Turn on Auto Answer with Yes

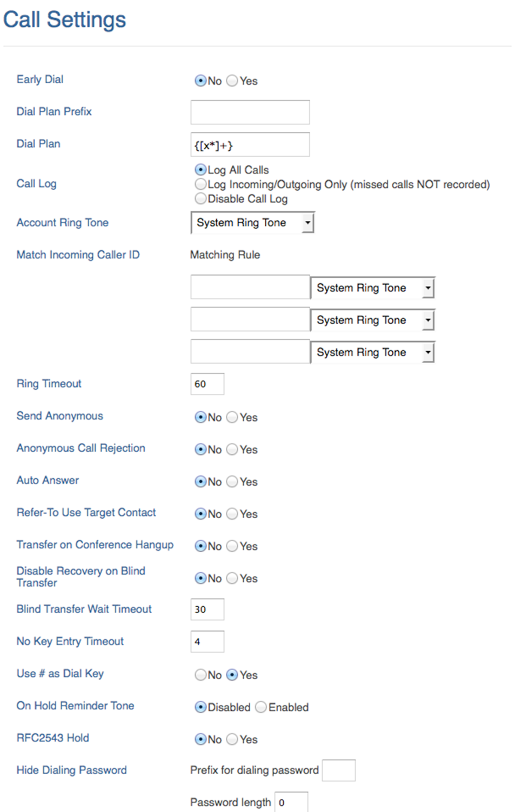pyautogui.click(x=232, y=481)
